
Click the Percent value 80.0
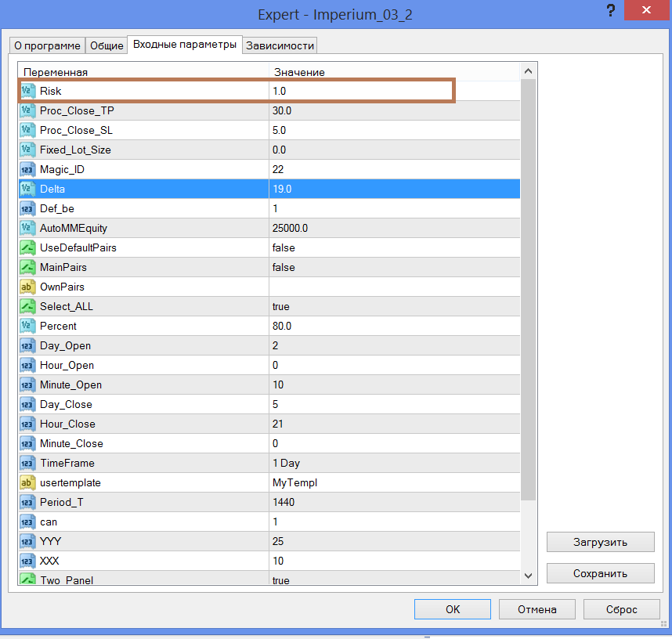[x=282, y=326]
